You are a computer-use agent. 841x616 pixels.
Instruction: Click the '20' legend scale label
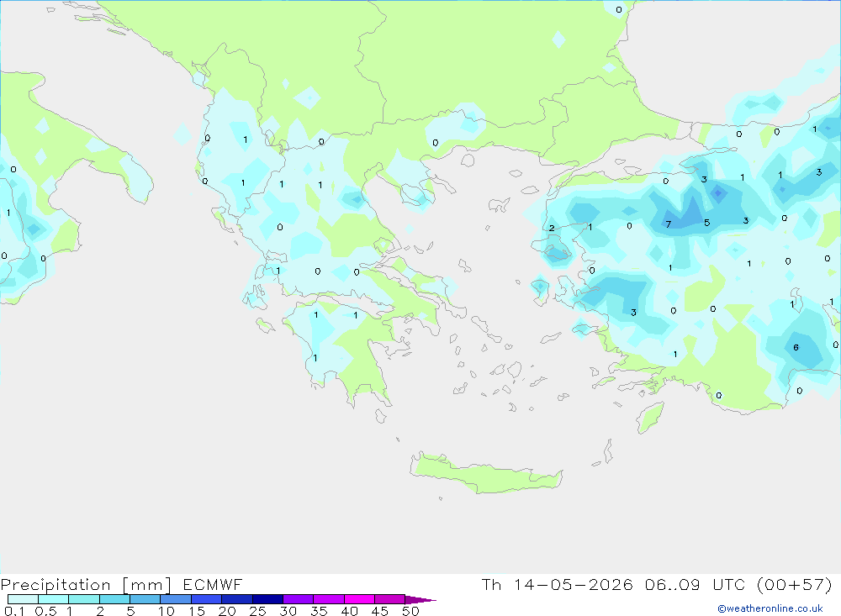[x=227, y=611]
